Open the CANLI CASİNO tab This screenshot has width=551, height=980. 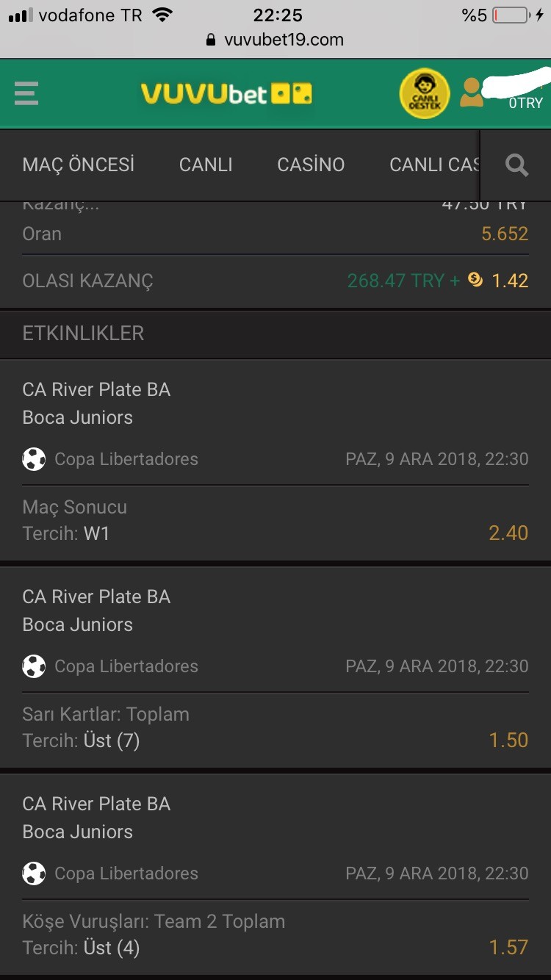(434, 165)
